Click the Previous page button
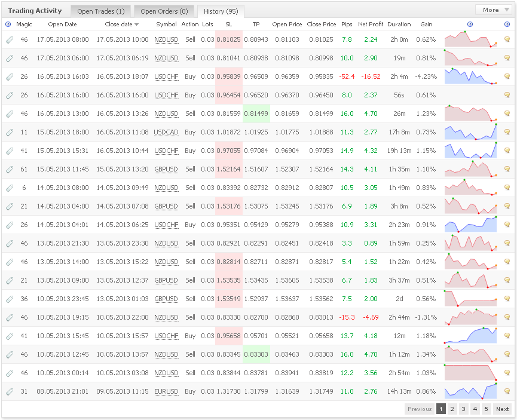This screenshot has width=517, height=420. point(420,409)
